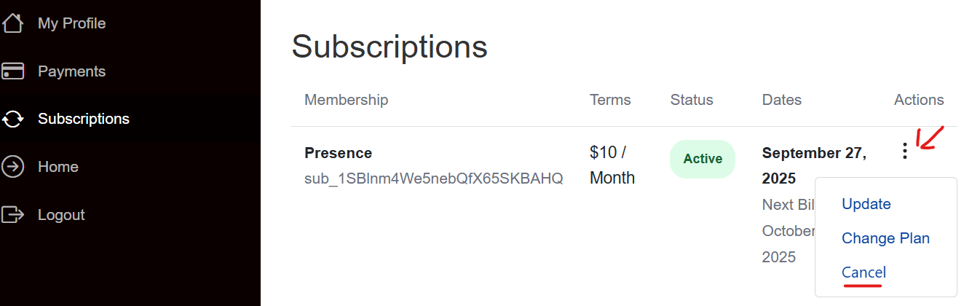Click the house icon beside My Profile
Image resolution: width=980 pixels, height=306 pixels.
click(12, 23)
